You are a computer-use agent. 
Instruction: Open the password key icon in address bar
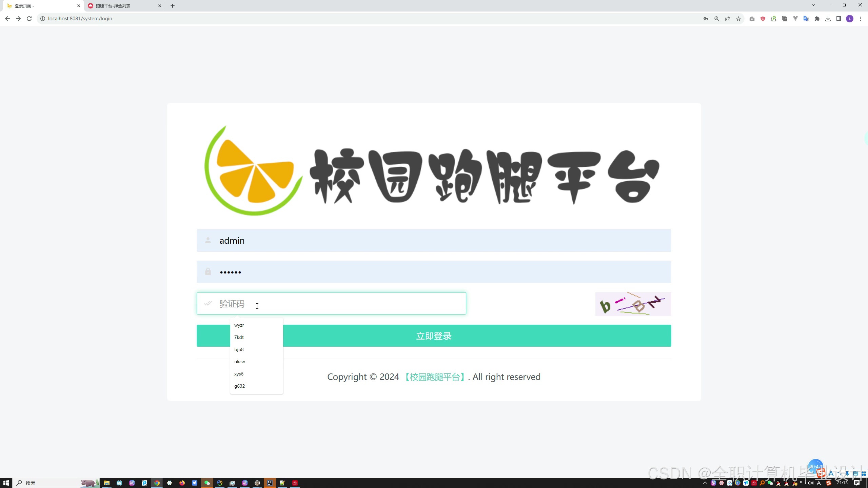click(x=706, y=19)
